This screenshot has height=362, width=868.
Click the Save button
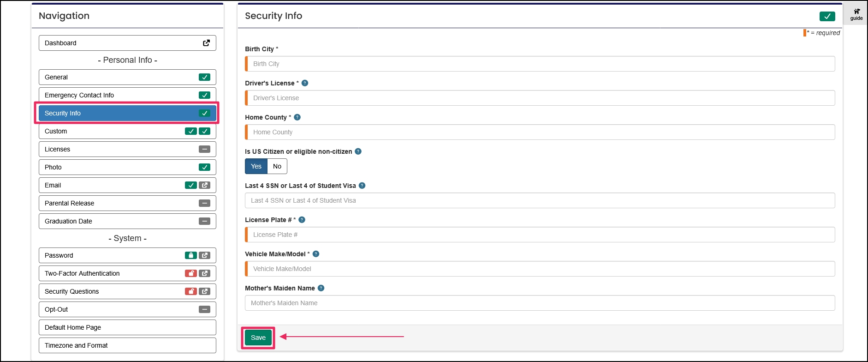tap(258, 338)
